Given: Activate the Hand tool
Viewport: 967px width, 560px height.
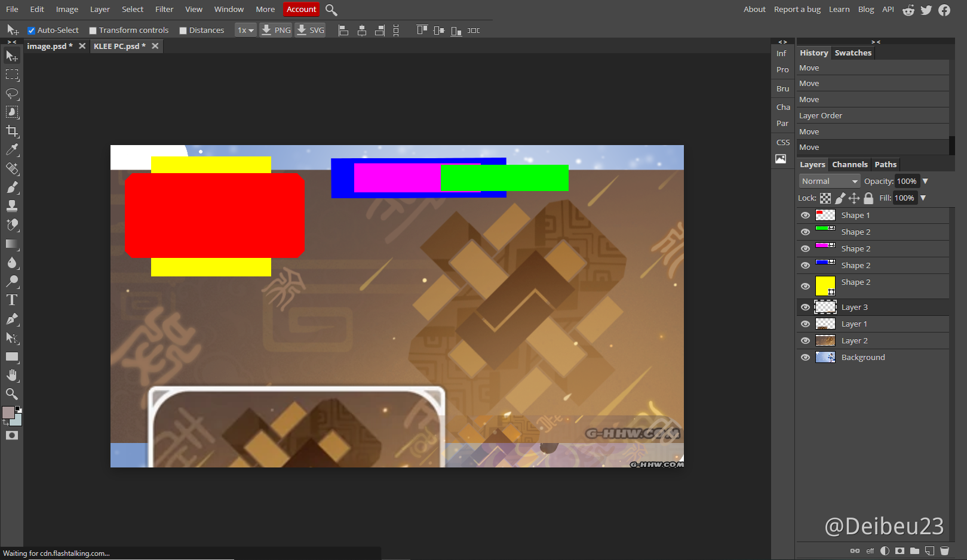Looking at the screenshot, I should [x=12, y=375].
